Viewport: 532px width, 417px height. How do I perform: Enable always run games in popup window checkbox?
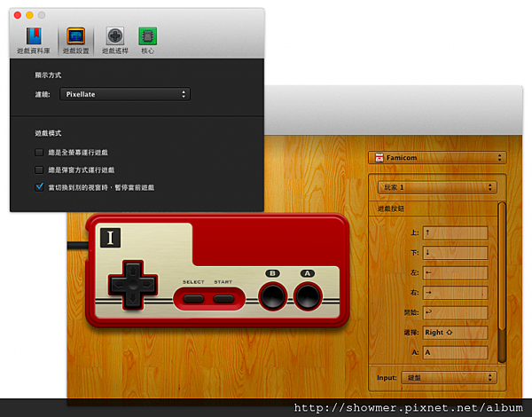pyautogui.click(x=39, y=169)
